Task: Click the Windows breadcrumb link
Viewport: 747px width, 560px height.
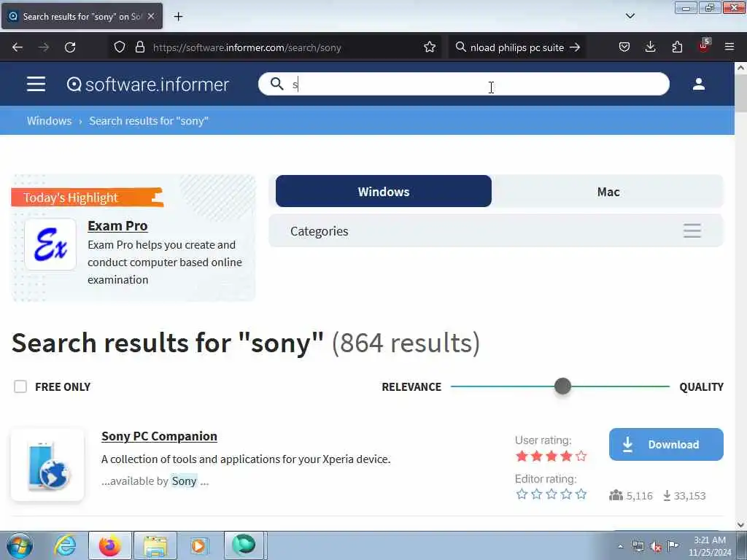Action: click(49, 121)
